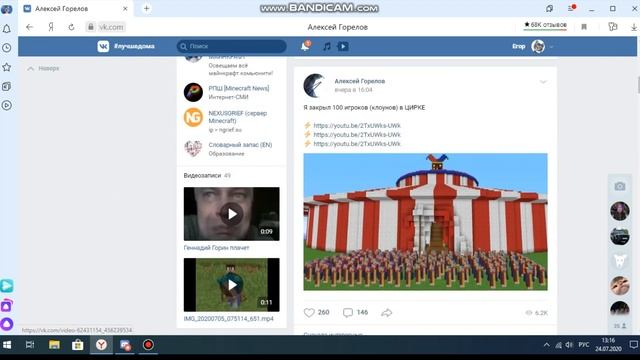Open Bandicam recorder from taskbar
640x360 pixels.
(148, 345)
